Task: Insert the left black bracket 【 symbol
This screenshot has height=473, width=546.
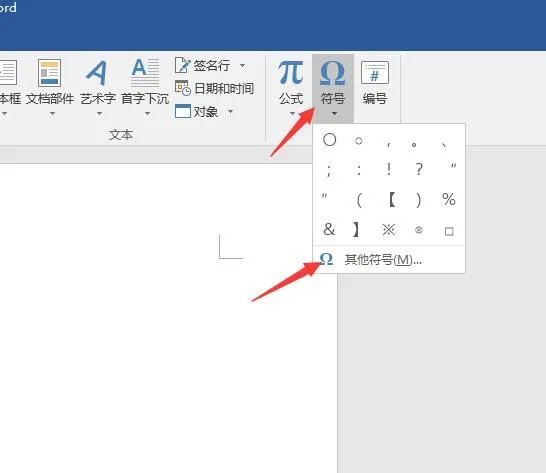Action: [392, 200]
